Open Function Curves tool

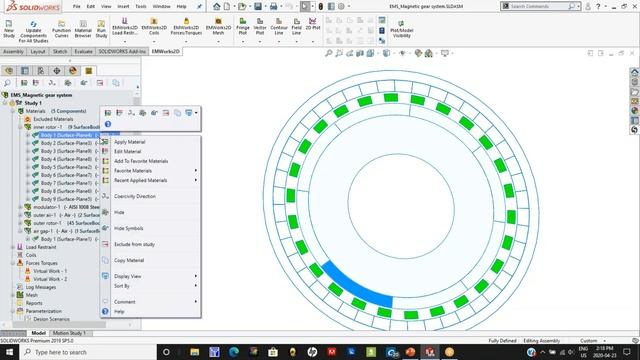(x=61, y=29)
